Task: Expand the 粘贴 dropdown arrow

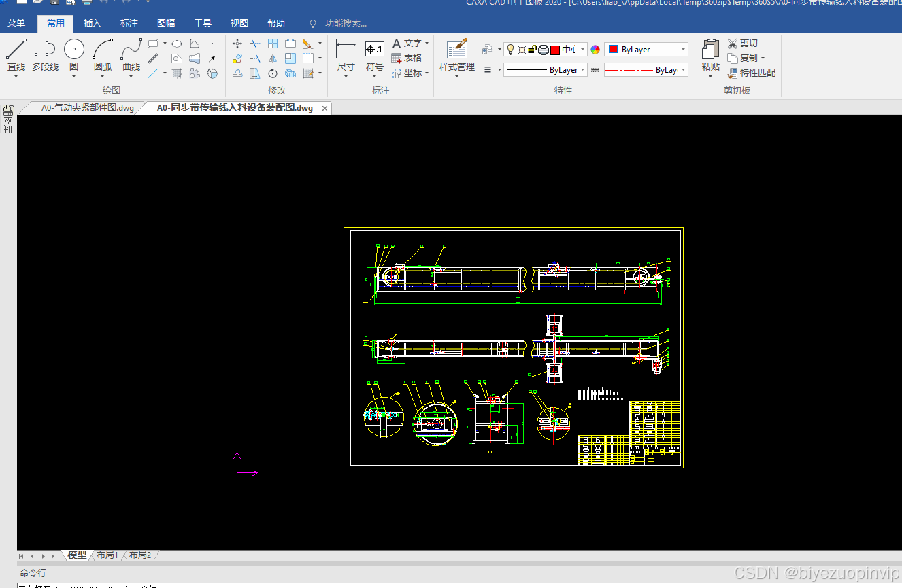Action: tap(711, 76)
